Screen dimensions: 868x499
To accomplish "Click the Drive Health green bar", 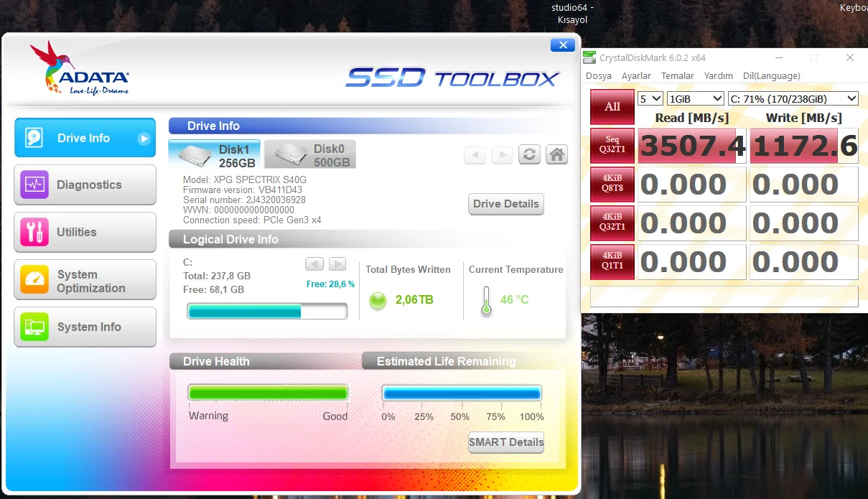I will tap(268, 393).
